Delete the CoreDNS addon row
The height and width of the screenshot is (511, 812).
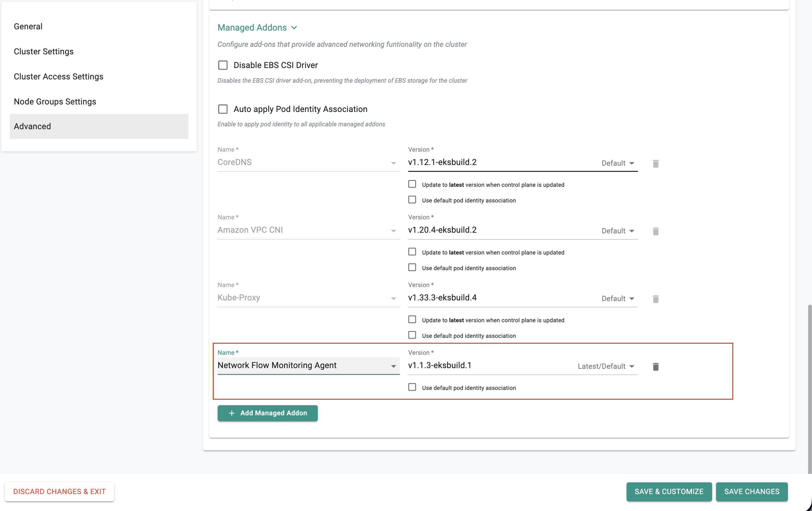(x=655, y=164)
